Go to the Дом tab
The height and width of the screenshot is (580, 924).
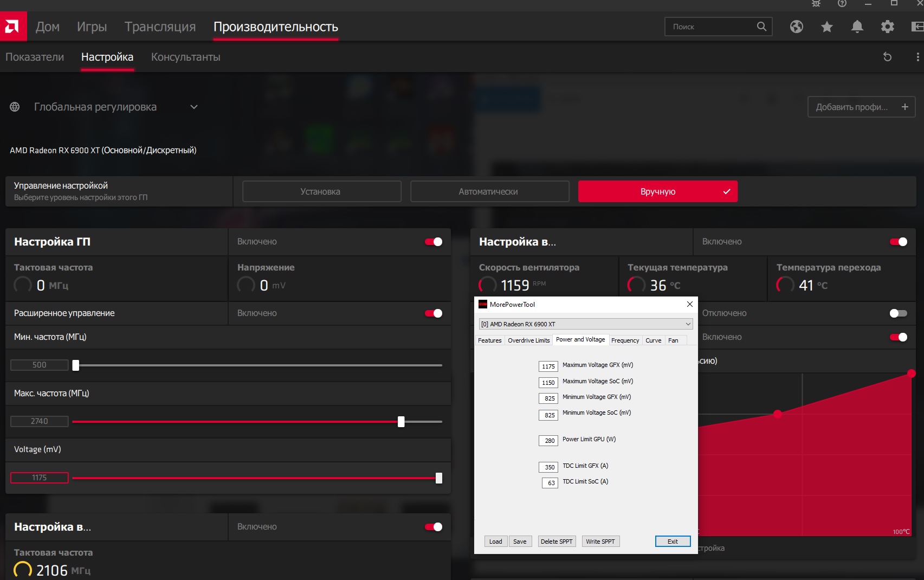point(48,27)
